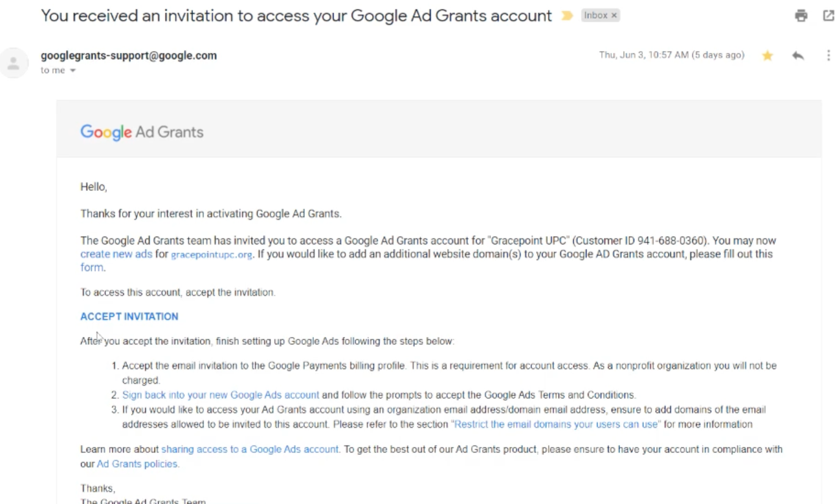Open the "create new ads" link
This screenshot has height=504, width=840.
tap(116, 254)
